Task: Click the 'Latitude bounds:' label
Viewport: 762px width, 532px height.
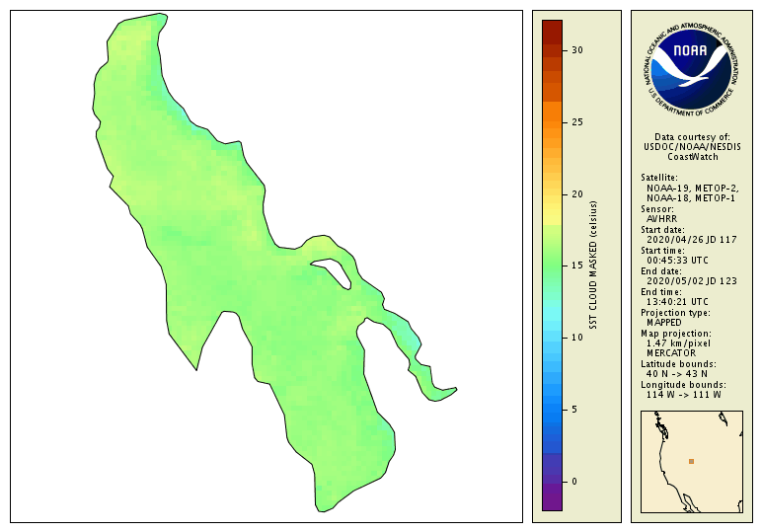Action: tap(678, 364)
